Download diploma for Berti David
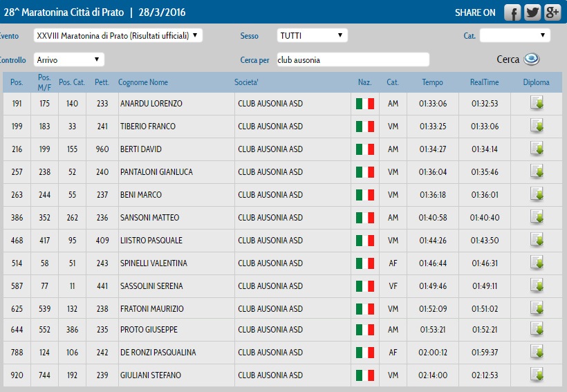 click(537, 148)
